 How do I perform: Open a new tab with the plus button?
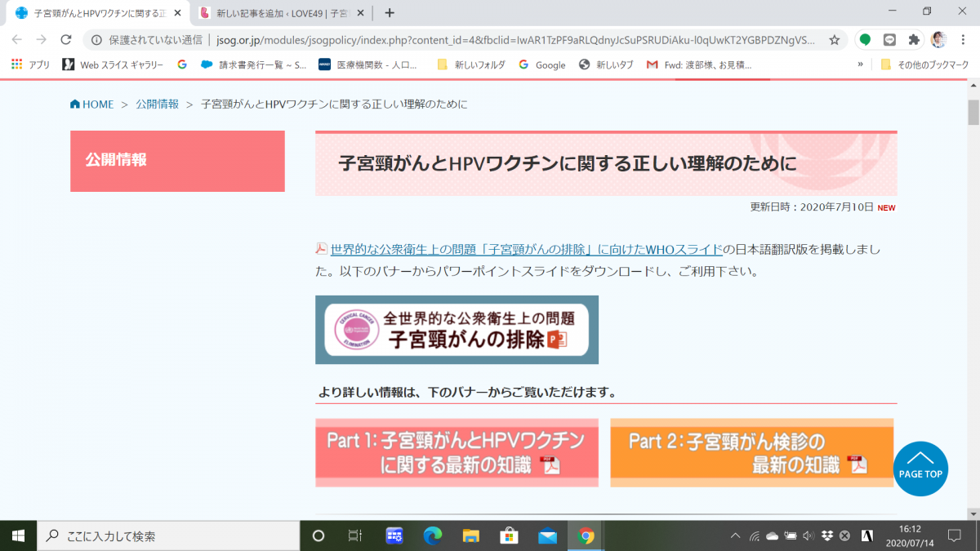[x=390, y=13]
